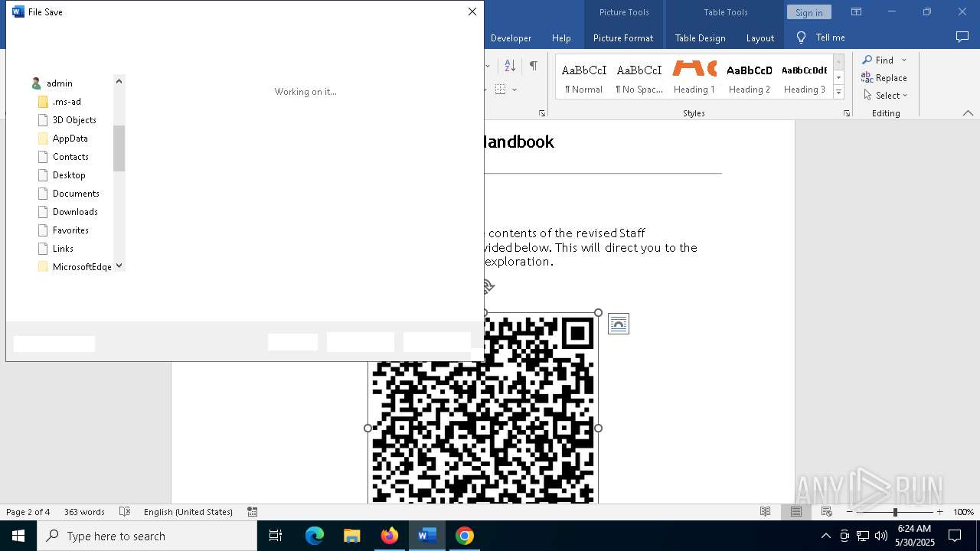
Task: Select Downloads folder in File Save
Action: point(75,212)
